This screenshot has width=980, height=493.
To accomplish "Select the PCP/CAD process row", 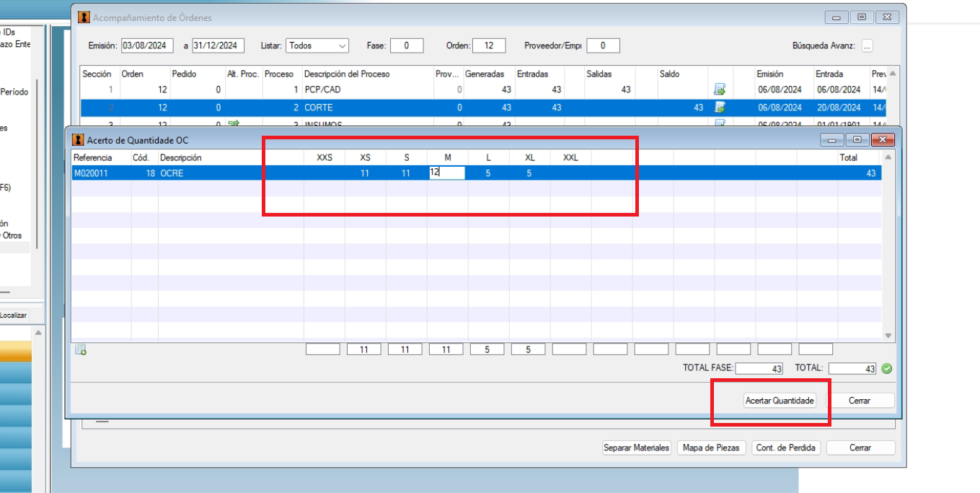I will 485,90.
